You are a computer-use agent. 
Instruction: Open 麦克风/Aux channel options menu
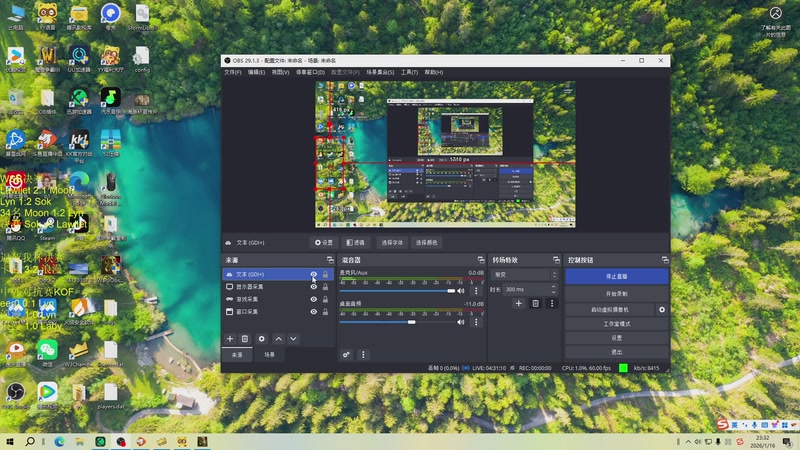(x=476, y=291)
